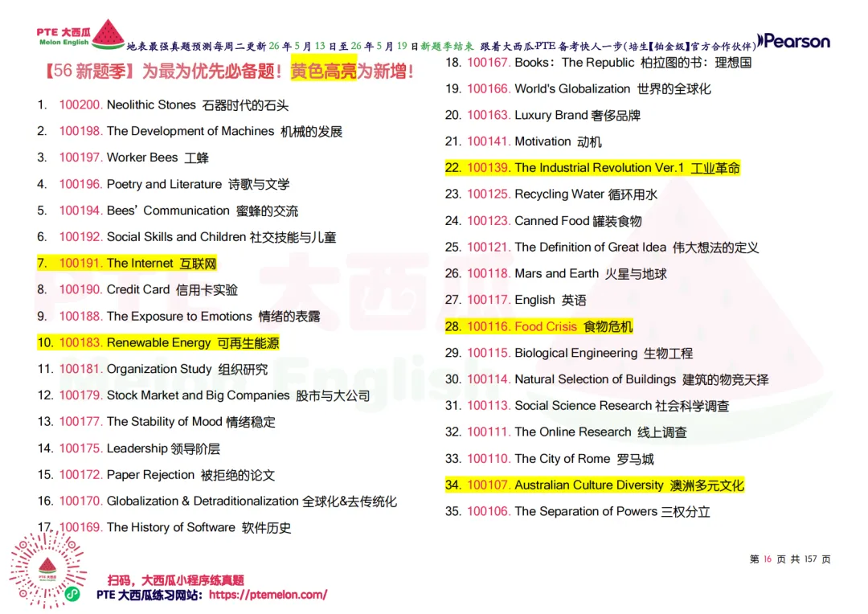868x614 pixels.
Task: Select '100111. The Online Research' entry
Action: coord(566,432)
